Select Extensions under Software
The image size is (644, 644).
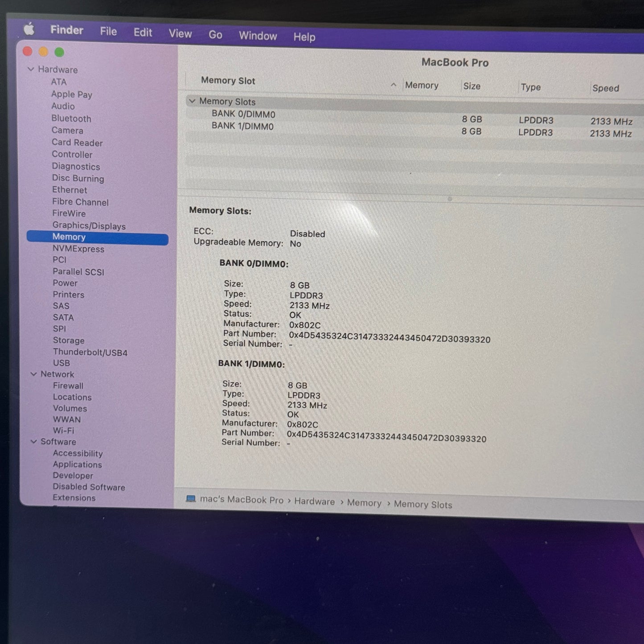tap(74, 498)
